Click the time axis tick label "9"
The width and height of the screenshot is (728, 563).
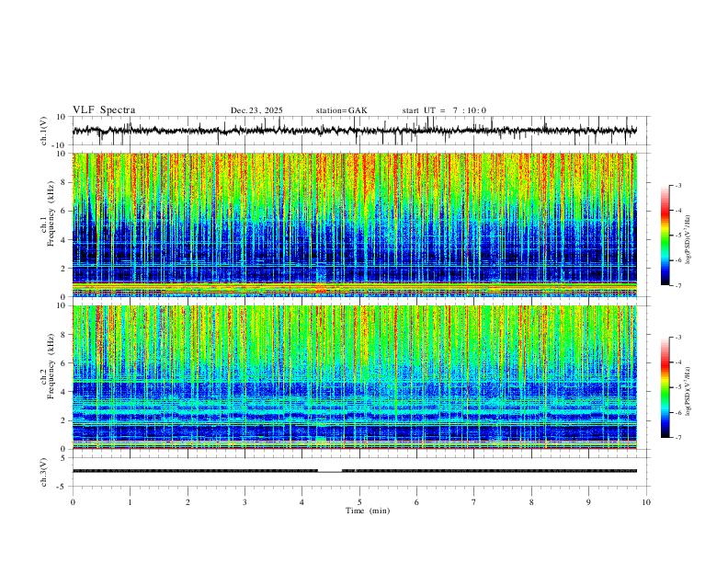[588, 502]
